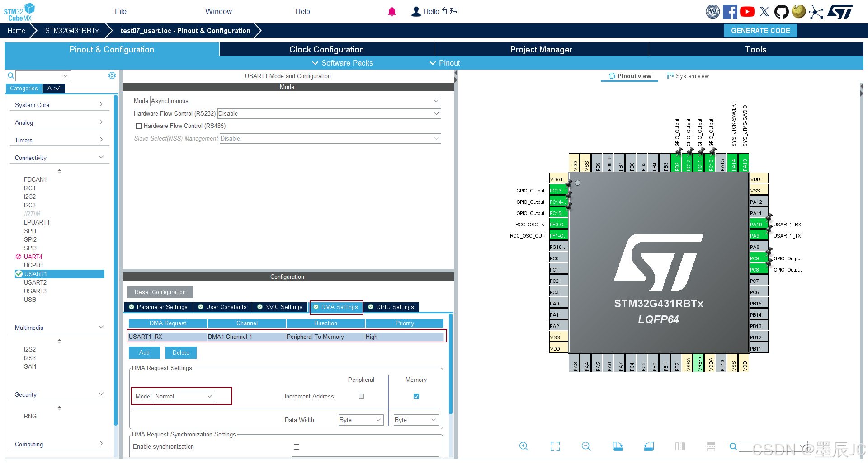
Task: Open the File menu
Action: [121, 12]
